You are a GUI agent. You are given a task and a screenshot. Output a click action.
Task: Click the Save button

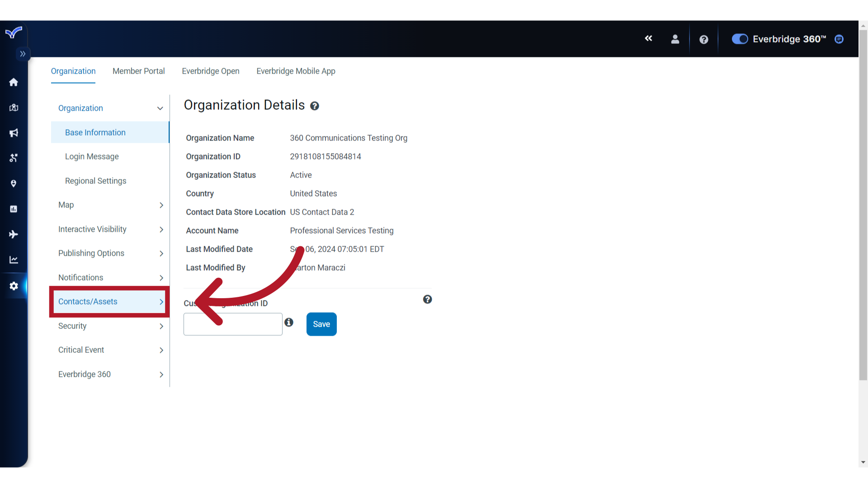click(x=321, y=324)
